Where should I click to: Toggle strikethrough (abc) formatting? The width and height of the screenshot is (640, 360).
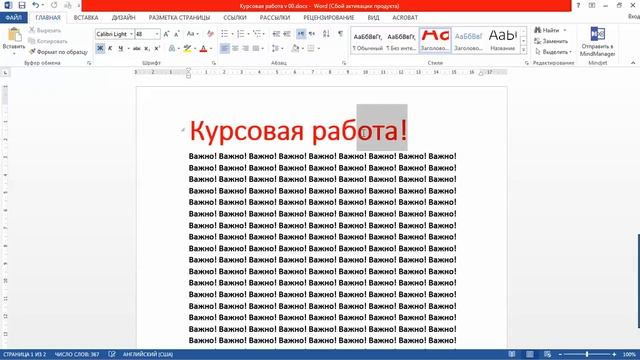pos(137,49)
